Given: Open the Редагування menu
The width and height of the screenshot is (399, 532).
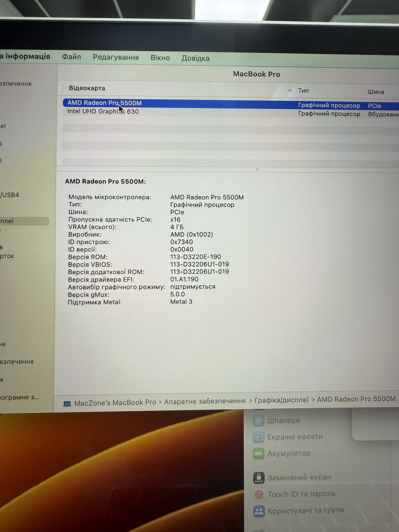Looking at the screenshot, I should coord(116,57).
